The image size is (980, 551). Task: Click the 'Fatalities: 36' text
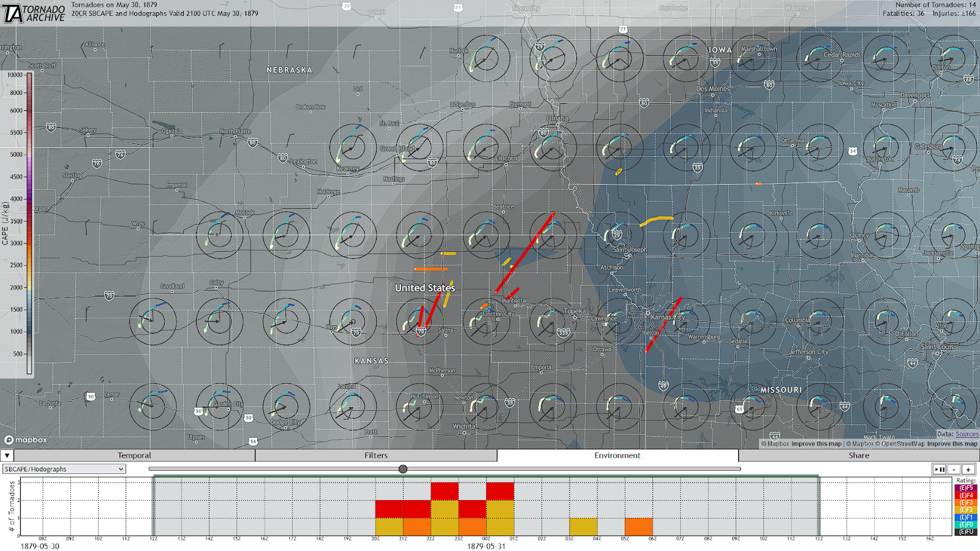click(903, 13)
